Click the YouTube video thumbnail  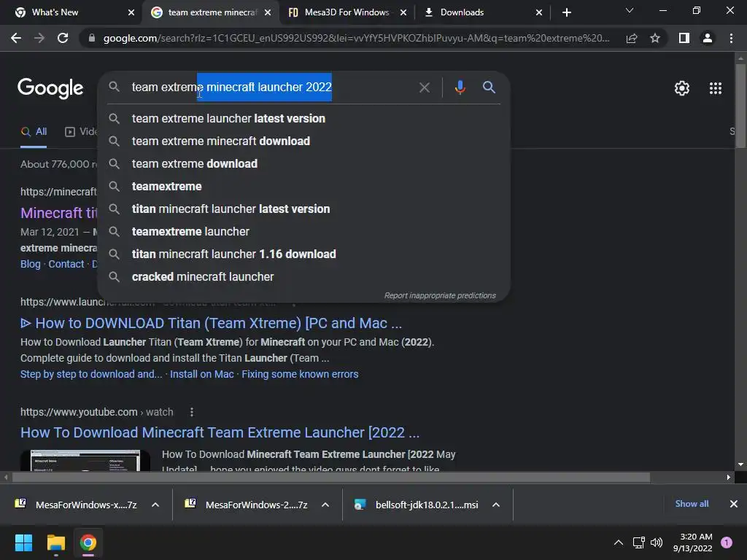[x=85, y=461]
